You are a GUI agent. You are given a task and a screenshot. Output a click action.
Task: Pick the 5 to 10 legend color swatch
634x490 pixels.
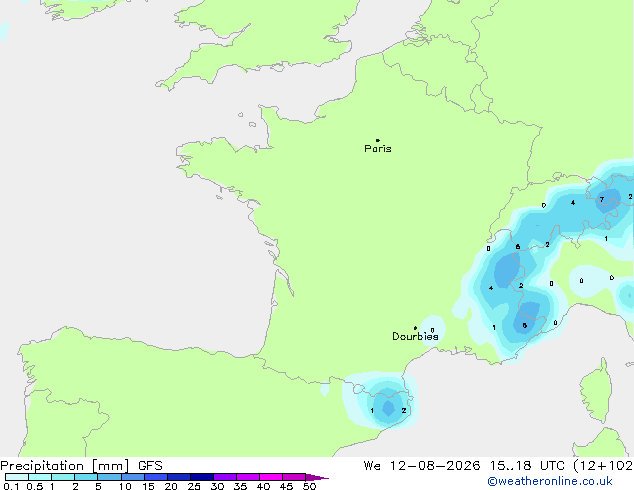(109, 477)
